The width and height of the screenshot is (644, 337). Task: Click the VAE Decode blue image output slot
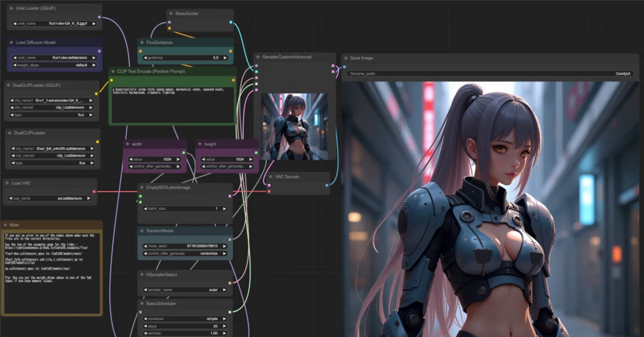coord(327,186)
